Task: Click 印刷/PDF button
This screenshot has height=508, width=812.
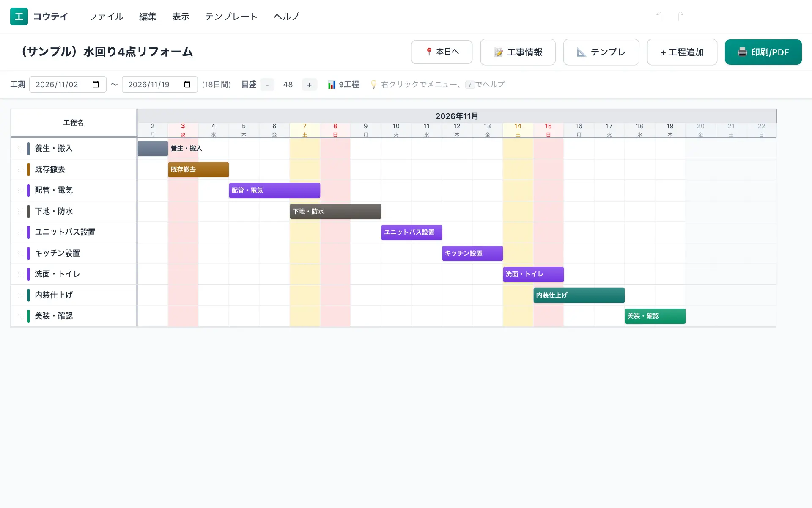Action: pos(763,52)
